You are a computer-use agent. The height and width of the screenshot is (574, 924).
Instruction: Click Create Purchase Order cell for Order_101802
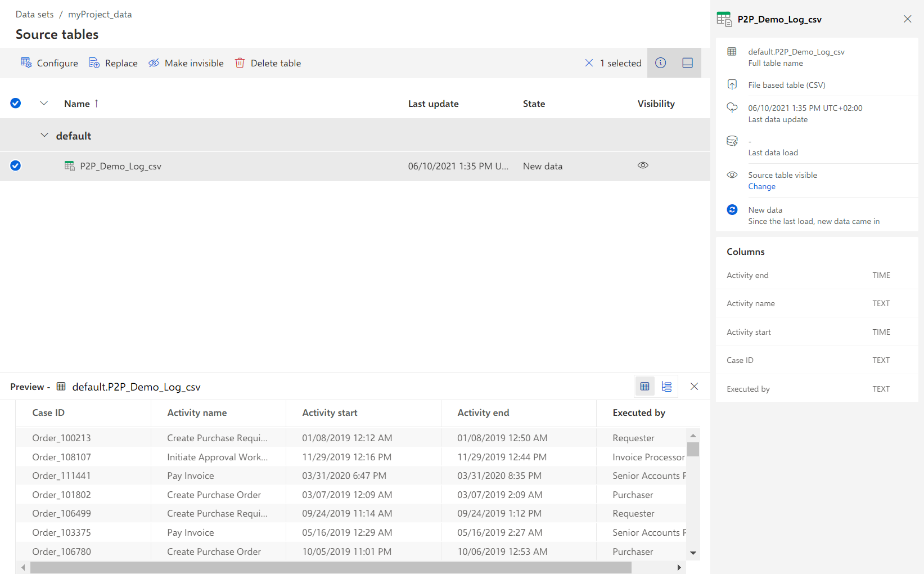[214, 495]
